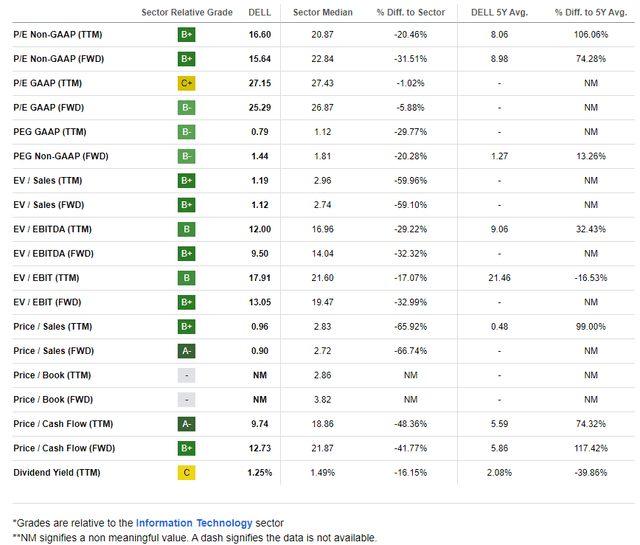Click the B+ grade badge for EV / EBIT (FWD)
This screenshot has width=640, height=545.
pos(187,302)
